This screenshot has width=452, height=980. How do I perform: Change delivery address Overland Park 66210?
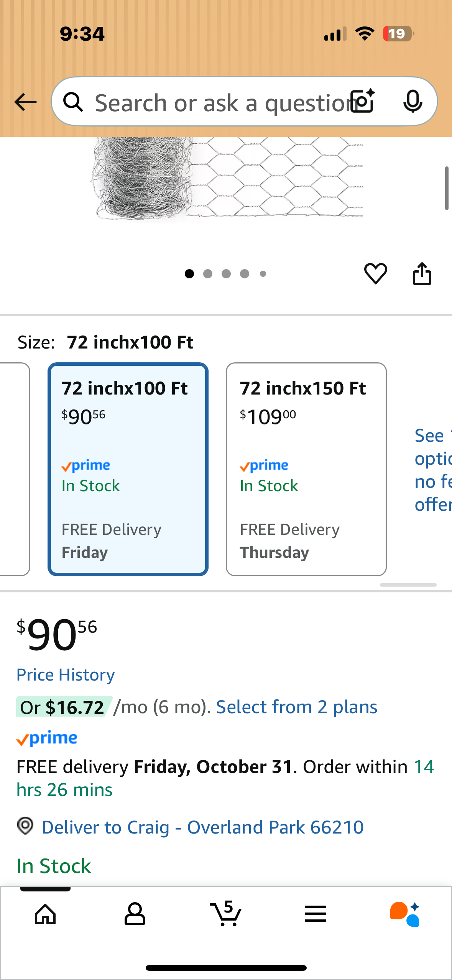tap(202, 827)
